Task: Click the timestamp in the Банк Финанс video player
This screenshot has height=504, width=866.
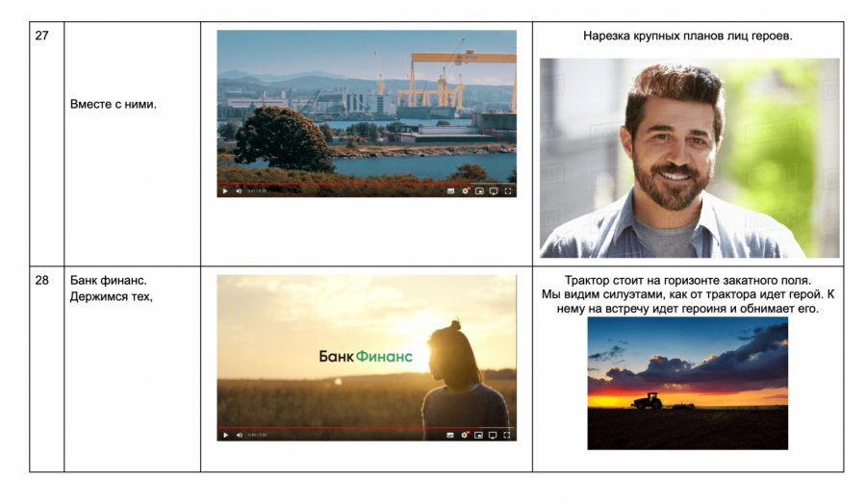Action: click(257, 435)
